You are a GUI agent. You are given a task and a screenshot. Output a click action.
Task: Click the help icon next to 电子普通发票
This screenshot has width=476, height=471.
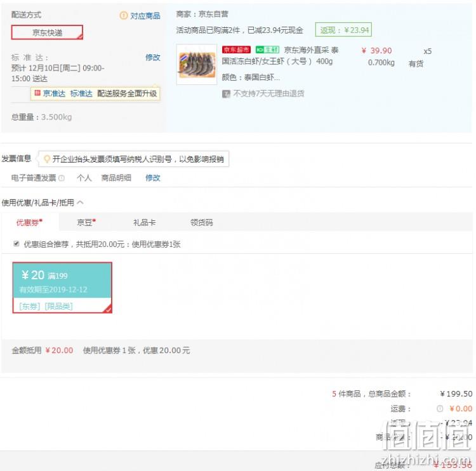[62, 178]
